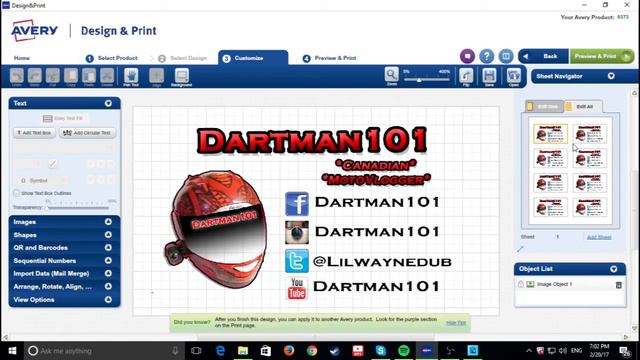Expand Arrange, Rotate, Align panel

point(108,287)
